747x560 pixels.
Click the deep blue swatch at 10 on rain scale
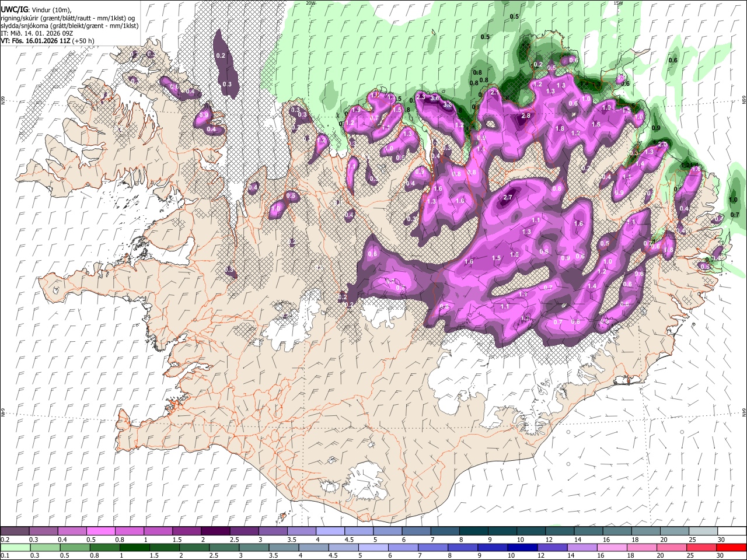(522, 547)
